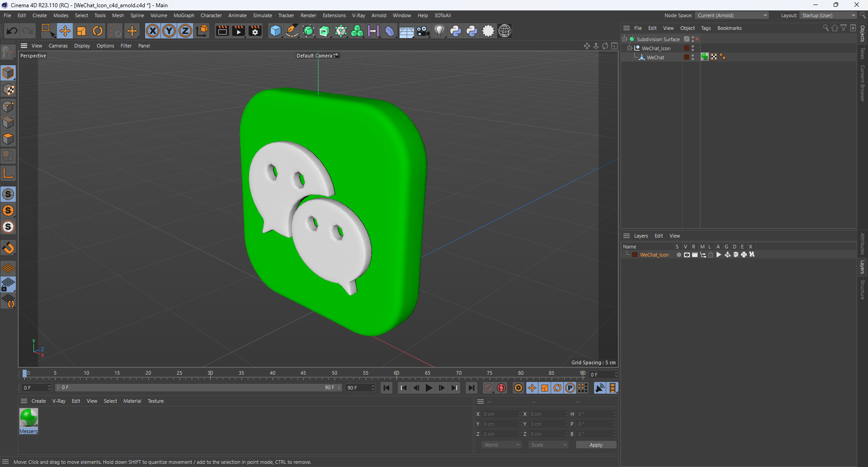The image size is (868, 467).
Task: Click the Apply coordinates button
Action: coord(596,445)
